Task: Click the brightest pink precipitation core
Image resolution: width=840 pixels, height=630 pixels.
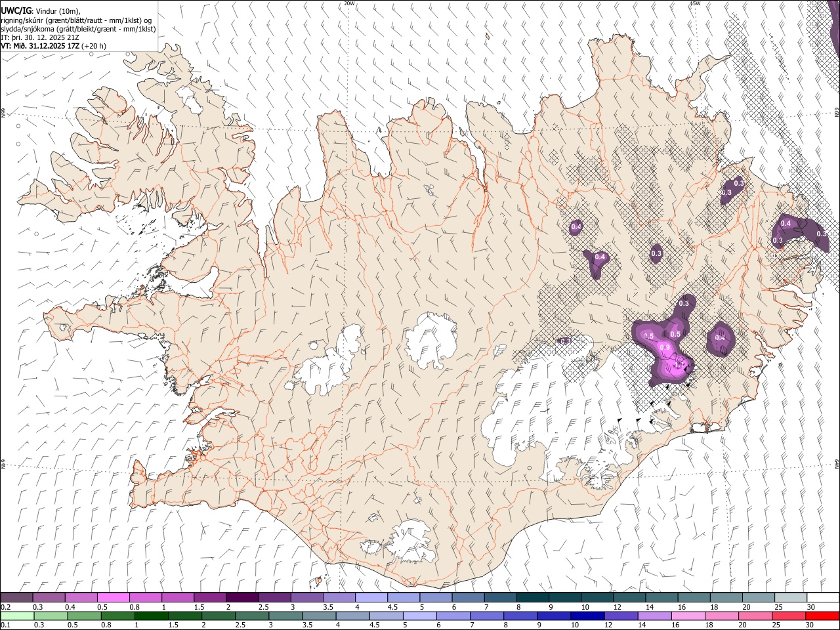Action: (676, 365)
